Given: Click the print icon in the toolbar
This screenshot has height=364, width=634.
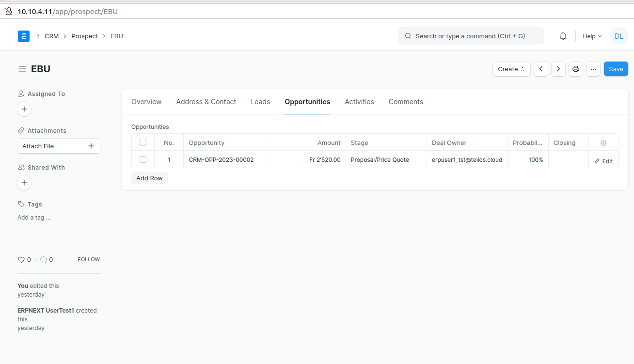Looking at the screenshot, I should pos(575,69).
